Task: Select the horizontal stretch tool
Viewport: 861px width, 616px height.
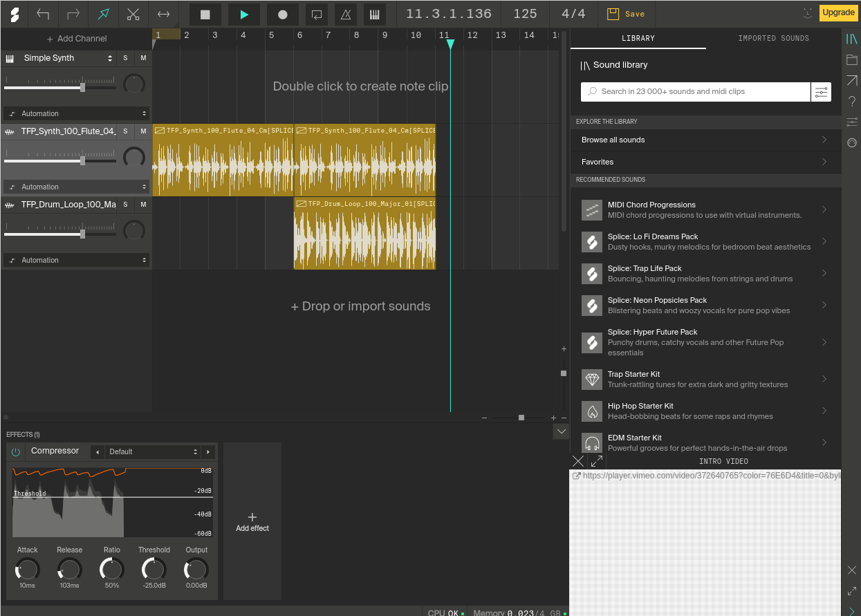Action: pyautogui.click(x=164, y=14)
